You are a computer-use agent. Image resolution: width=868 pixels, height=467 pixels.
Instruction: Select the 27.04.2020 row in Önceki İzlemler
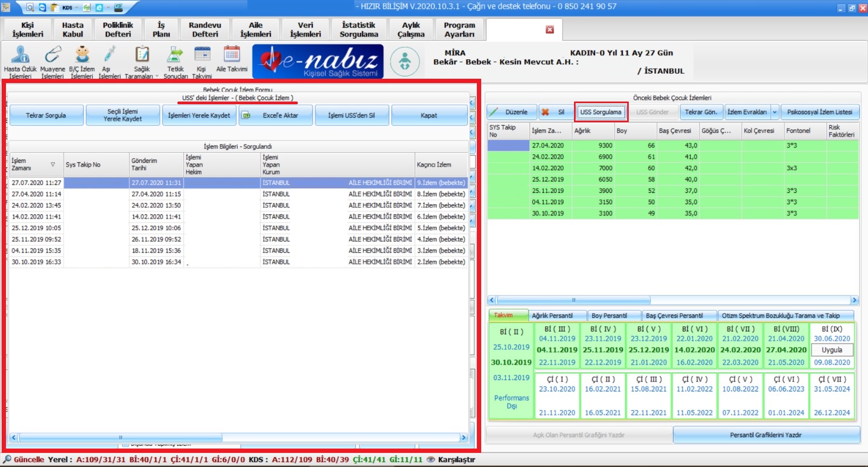673,146
